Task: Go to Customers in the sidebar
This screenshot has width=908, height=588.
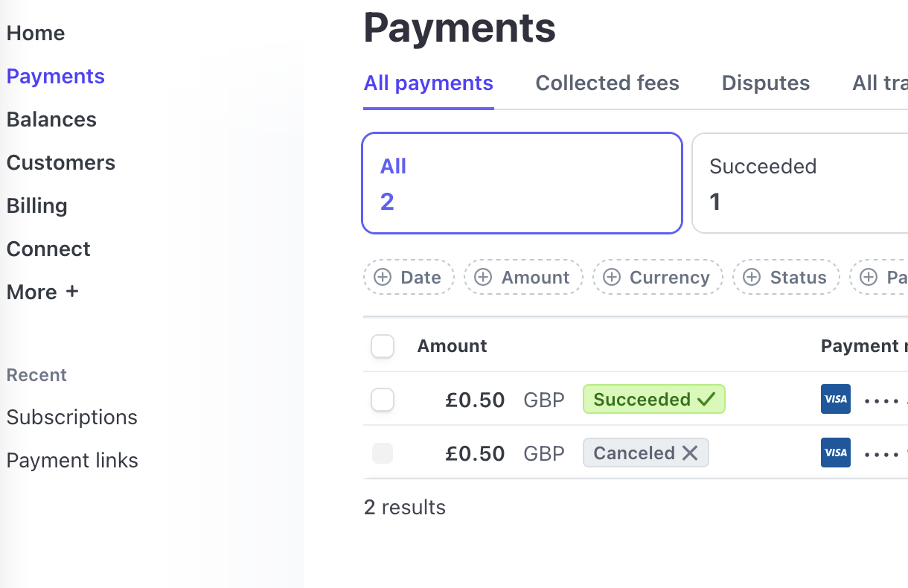Action: 61,162
